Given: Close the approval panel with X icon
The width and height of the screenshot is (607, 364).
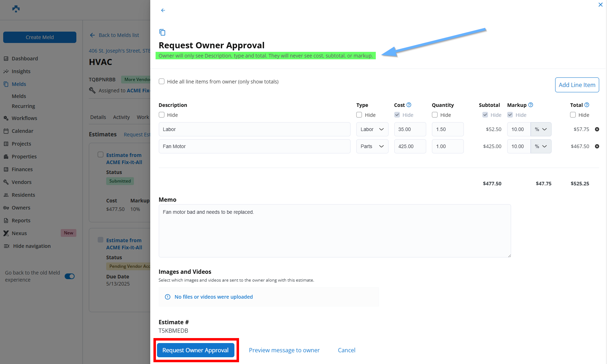Looking at the screenshot, I should click(x=601, y=5).
